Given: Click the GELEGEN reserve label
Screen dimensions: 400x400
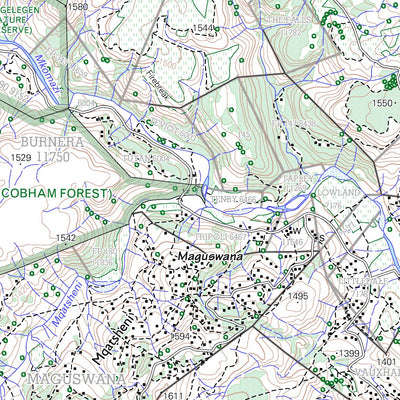Looking at the screenshot, I should coord(20,10).
